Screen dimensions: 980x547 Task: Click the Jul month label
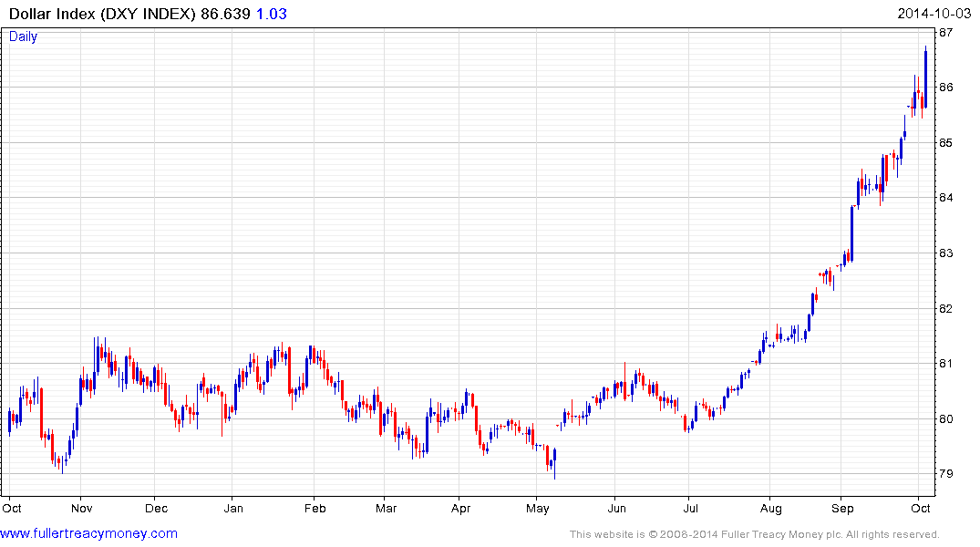(691, 508)
